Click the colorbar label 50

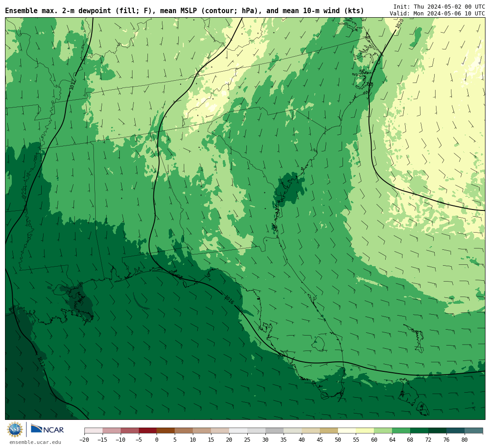[x=338, y=439]
